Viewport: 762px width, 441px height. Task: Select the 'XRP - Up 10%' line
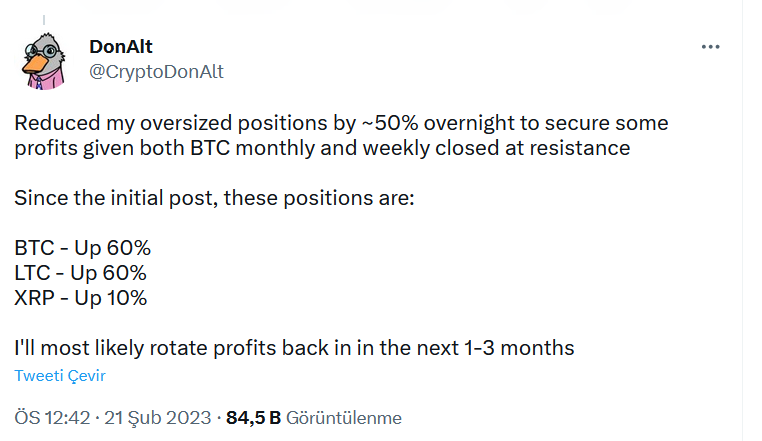coord(81,298)
